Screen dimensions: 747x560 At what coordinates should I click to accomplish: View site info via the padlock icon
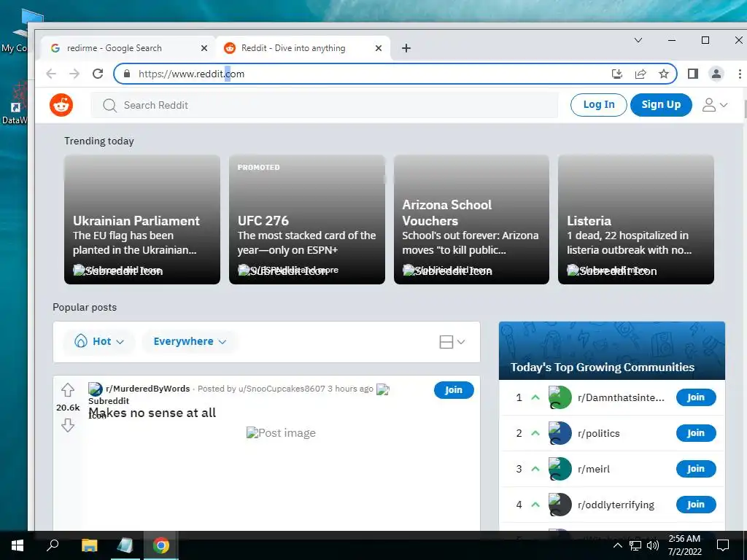[x=127, y=74]
